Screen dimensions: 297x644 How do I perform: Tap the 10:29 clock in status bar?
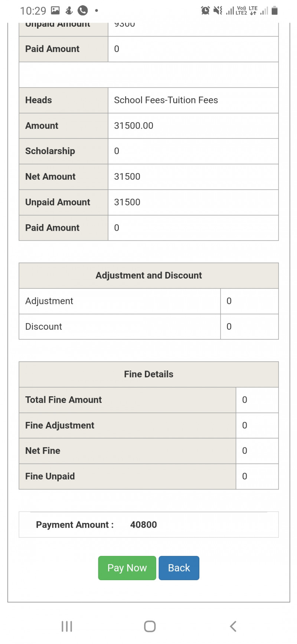[33, 11]
